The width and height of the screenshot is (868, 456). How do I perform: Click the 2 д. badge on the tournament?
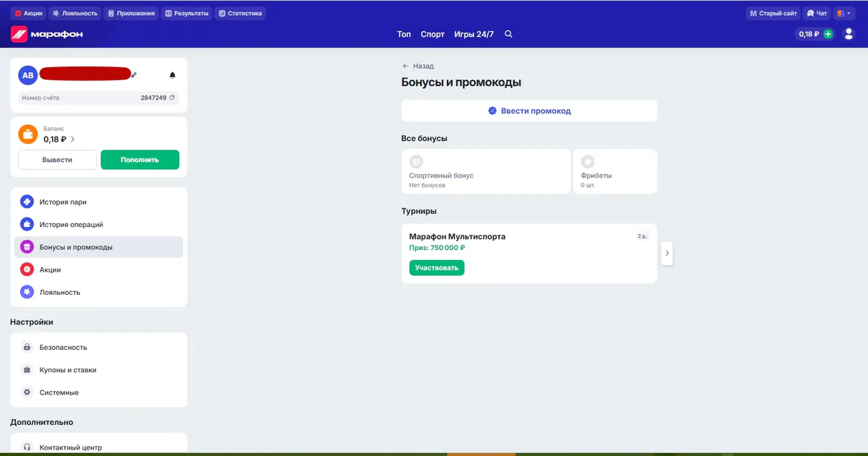[642, 236]
